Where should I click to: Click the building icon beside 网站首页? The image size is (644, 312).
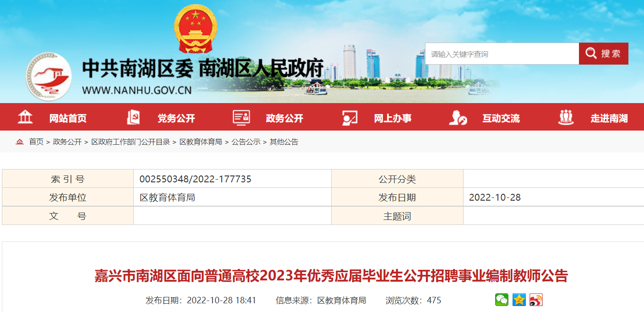(x=25, y=117)
